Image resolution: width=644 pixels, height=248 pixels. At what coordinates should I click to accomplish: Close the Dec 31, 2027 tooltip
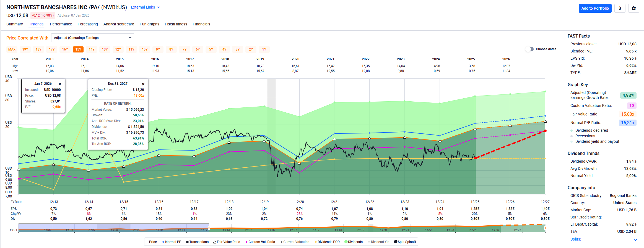point(143,84)
